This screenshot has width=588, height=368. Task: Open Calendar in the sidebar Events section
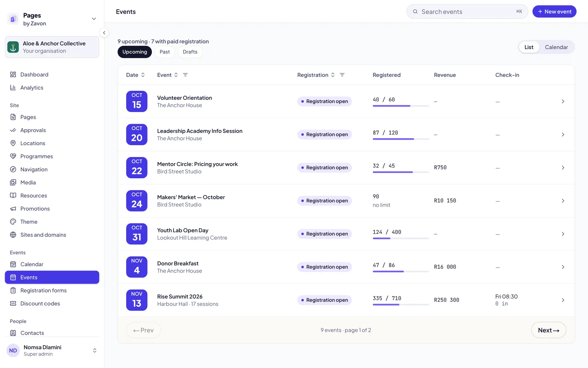52,264
